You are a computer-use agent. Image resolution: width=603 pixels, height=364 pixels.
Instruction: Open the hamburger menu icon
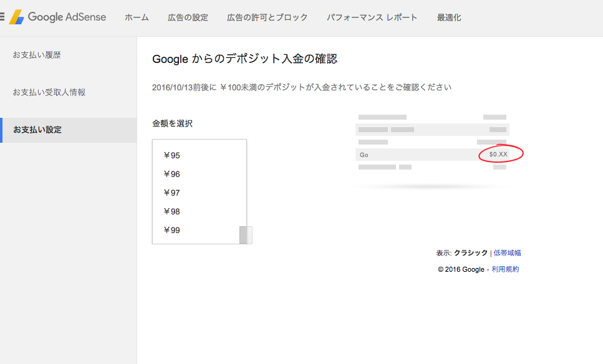coord(2,17)
